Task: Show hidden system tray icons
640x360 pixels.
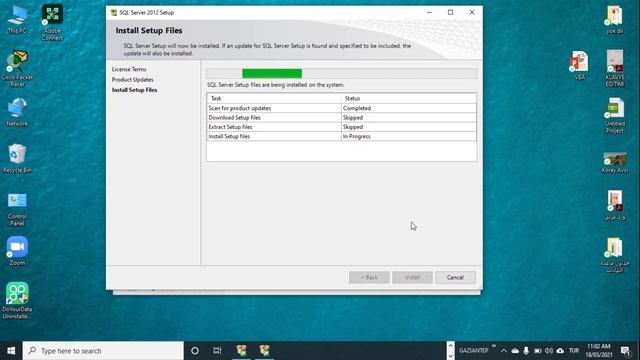Action: coord(504,351)
